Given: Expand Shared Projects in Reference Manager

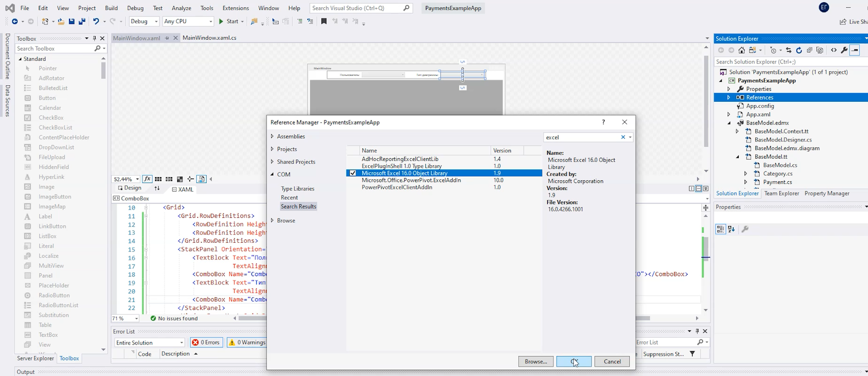Looking at the screenshot, I should point(272,162).
